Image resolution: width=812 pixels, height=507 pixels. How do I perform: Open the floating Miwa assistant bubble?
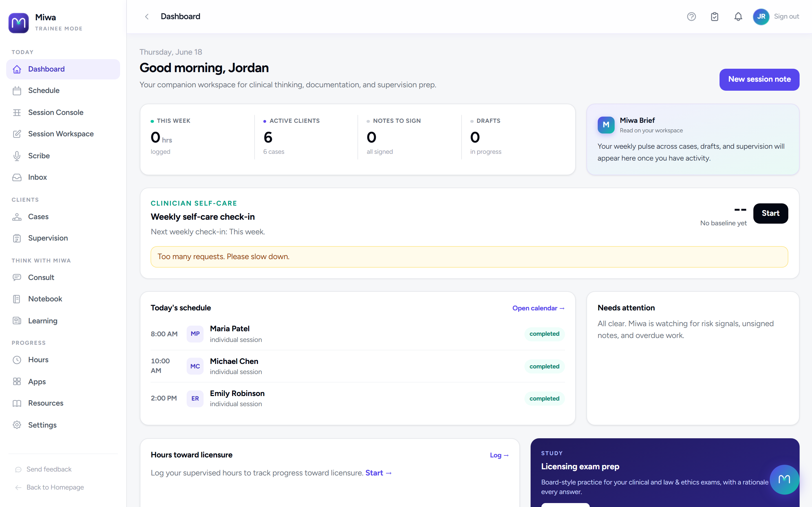coord(784,479)
